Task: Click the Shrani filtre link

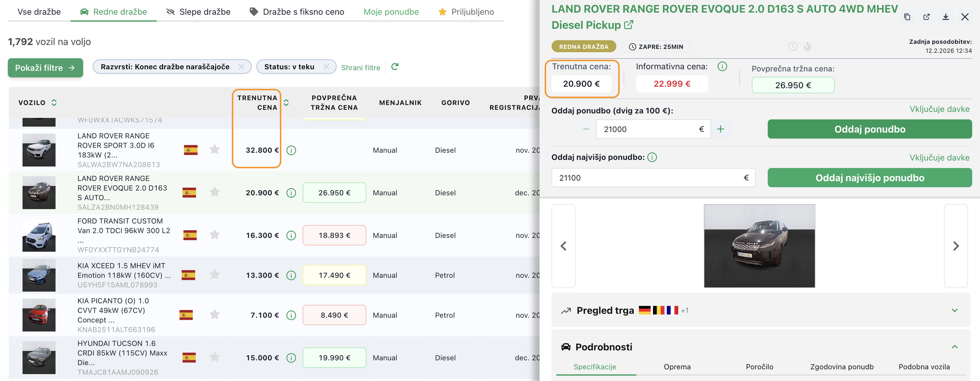Action: tap(360, 68)
